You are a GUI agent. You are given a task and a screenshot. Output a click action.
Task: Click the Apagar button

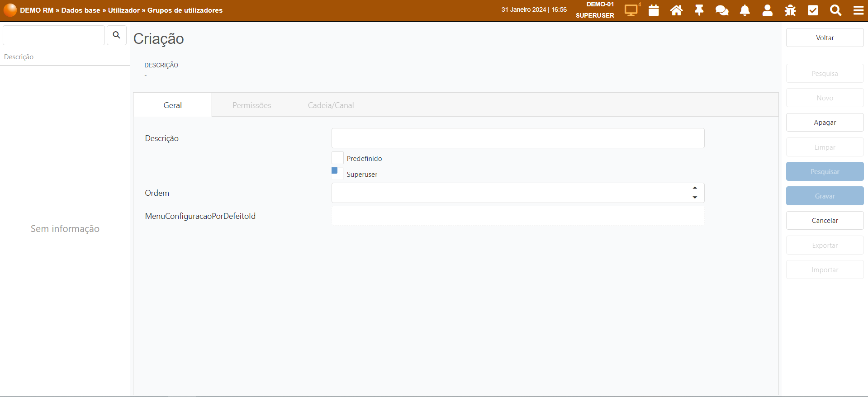[825, 122]
